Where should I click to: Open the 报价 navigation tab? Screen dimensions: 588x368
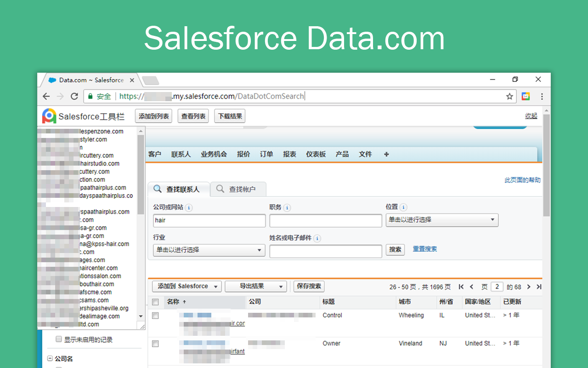click(243, 155)
